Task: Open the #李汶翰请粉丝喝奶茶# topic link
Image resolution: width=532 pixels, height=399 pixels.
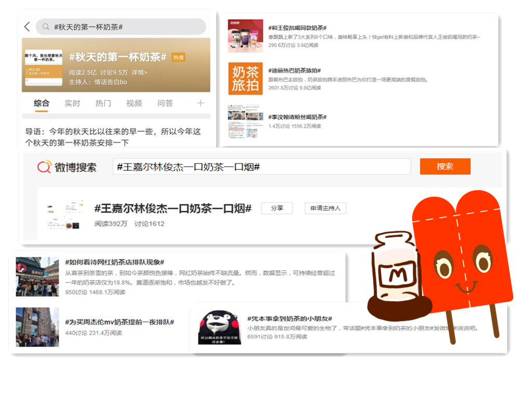Action: point(297,117)
